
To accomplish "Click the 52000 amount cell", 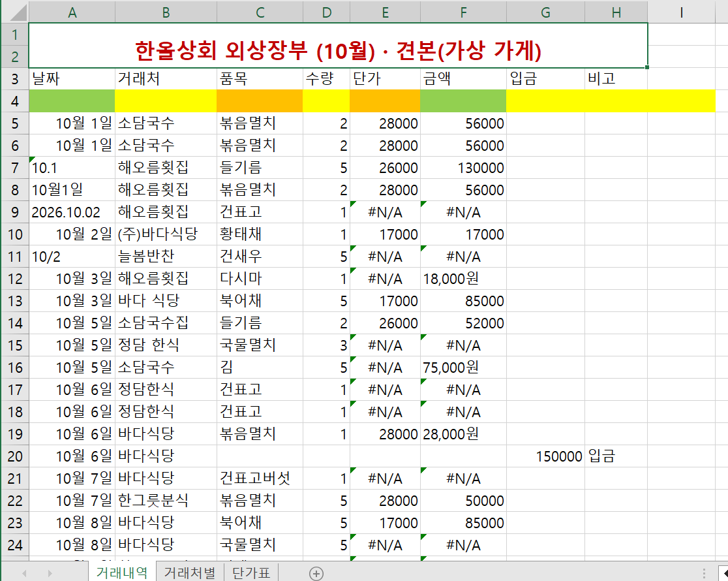I will tap(463, 322).
